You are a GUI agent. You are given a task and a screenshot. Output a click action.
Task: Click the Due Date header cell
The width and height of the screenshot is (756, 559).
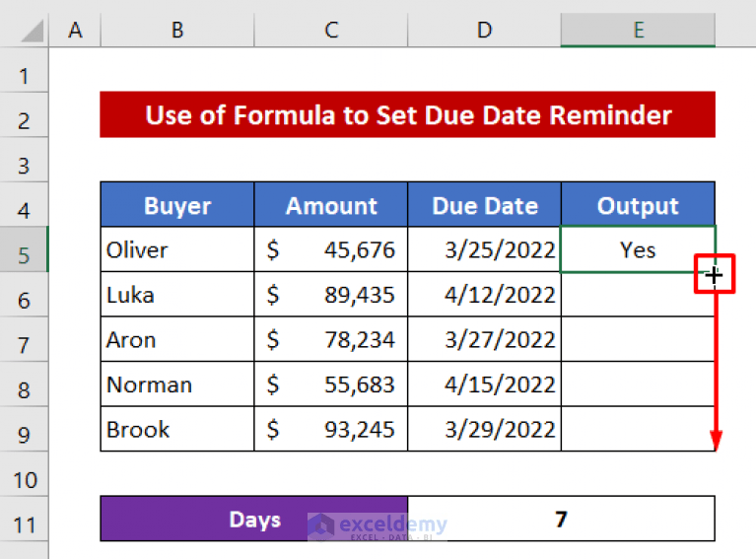[x=485, y=206]
